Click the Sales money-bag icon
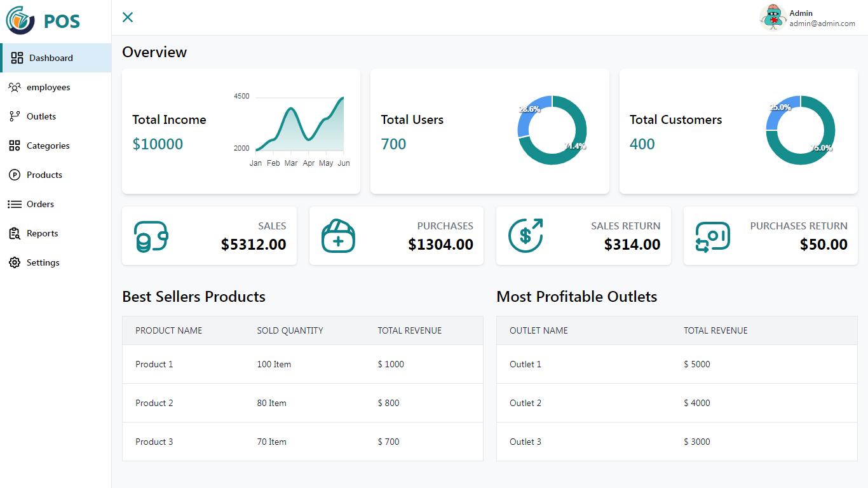The width and height of the screenshot is (868, 488). click(x=150, y=235)
